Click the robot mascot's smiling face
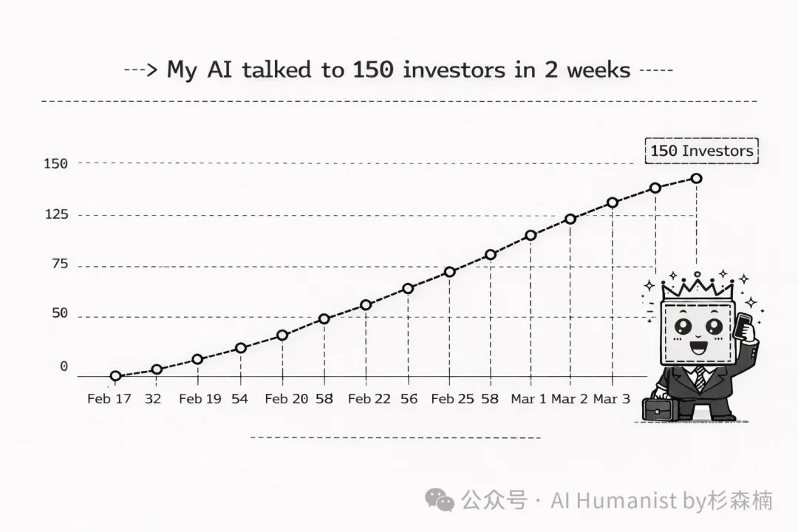The height and width of the screenshot is (532, 798). click(697, 332)
